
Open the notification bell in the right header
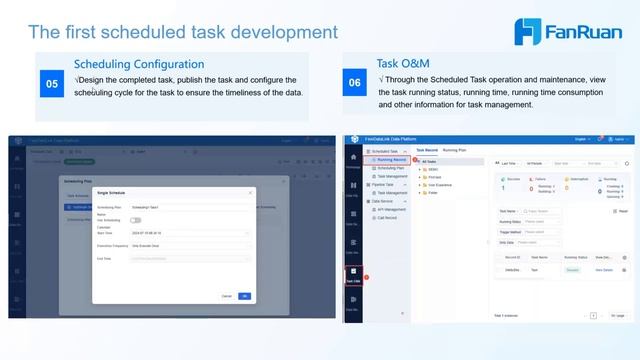coord(599,139)
